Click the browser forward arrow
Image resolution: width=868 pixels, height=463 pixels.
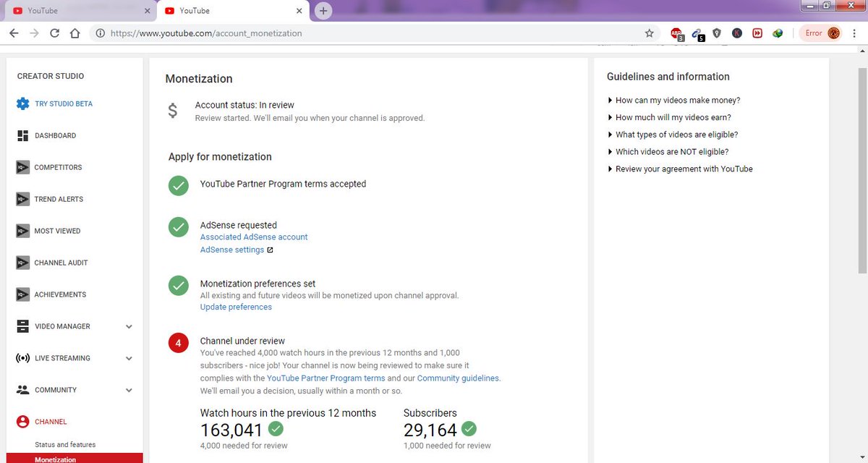(34, 33)
